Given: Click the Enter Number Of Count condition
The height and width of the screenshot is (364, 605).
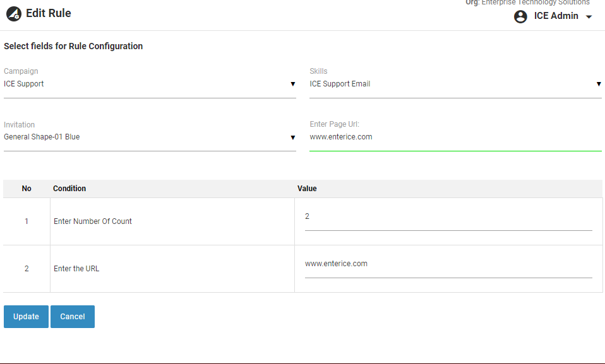Looking at the screenshot, I should coord(93,221).
